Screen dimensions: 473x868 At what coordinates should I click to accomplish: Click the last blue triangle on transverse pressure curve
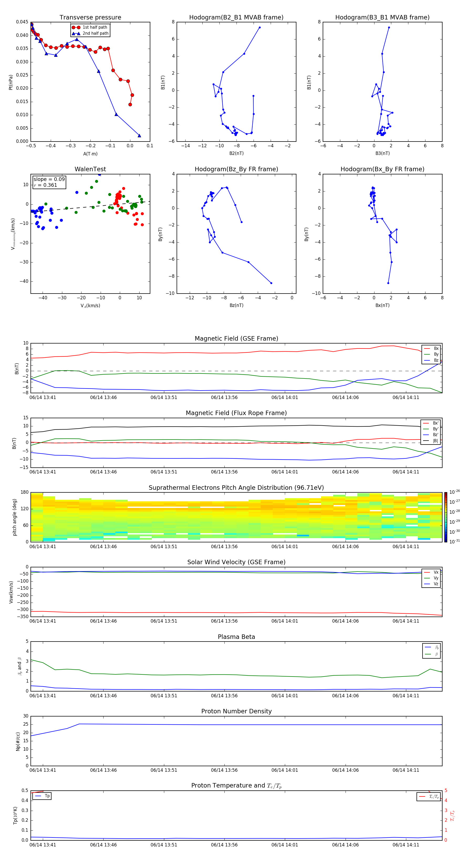139,135
